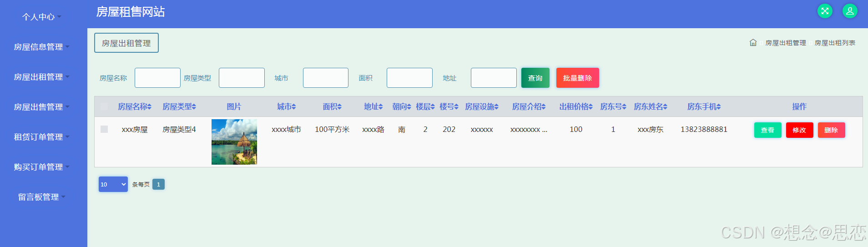868x247 pixels.
Task: Sort by 房屋类型 column arrows
Action: (194, 106)
